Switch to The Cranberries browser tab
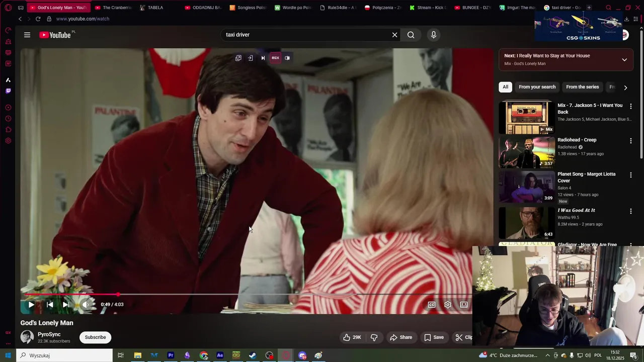Image resolution: width=644 pixels, height=362 pixels. click(x=114, y=8)
